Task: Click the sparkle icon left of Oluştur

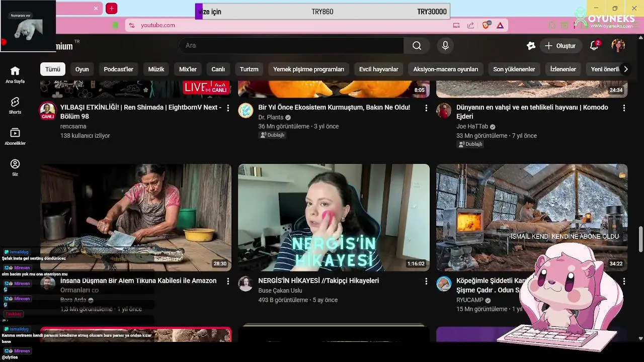Action: point(531,46)
